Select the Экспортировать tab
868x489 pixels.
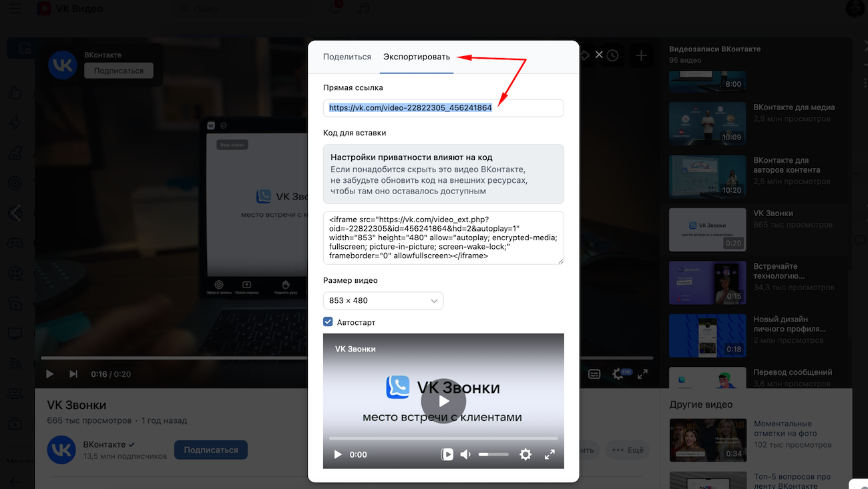click(417, 57)
